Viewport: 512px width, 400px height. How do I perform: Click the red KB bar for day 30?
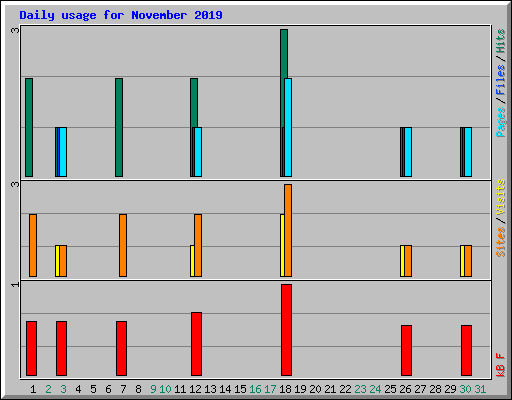[466, 350]
